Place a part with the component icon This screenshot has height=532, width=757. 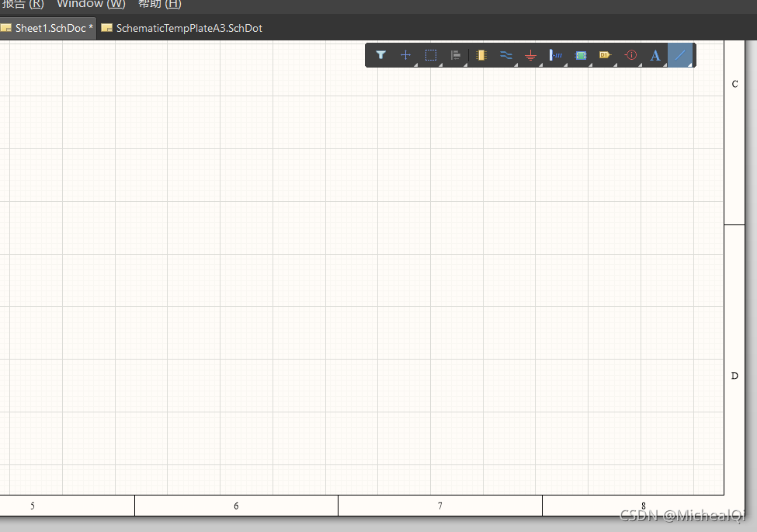point(481,55)
